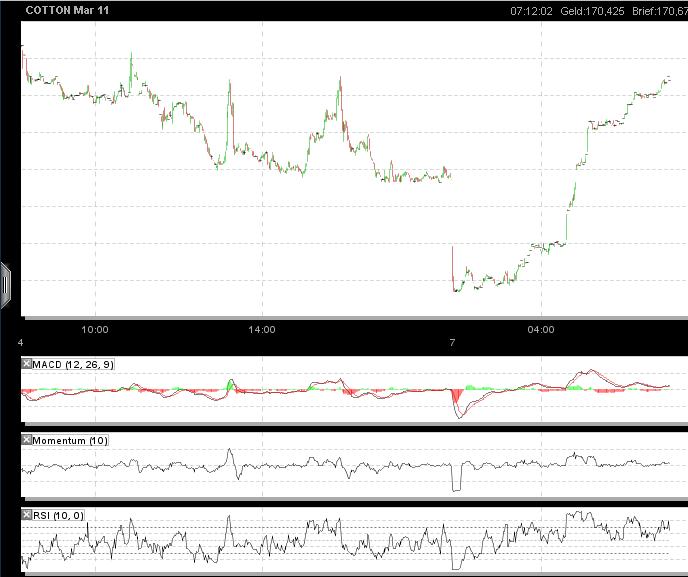Click the 07:12:02 clock in header
688x577 pixels.
tap(531, 11)
